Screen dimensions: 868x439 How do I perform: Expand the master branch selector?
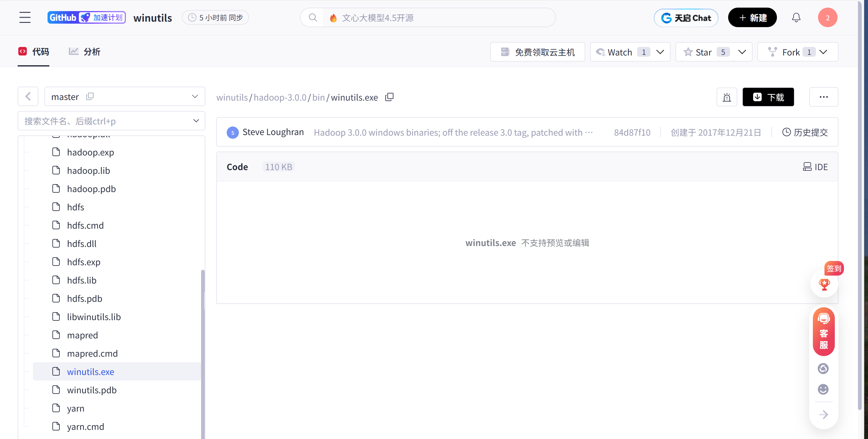(195, 96)
